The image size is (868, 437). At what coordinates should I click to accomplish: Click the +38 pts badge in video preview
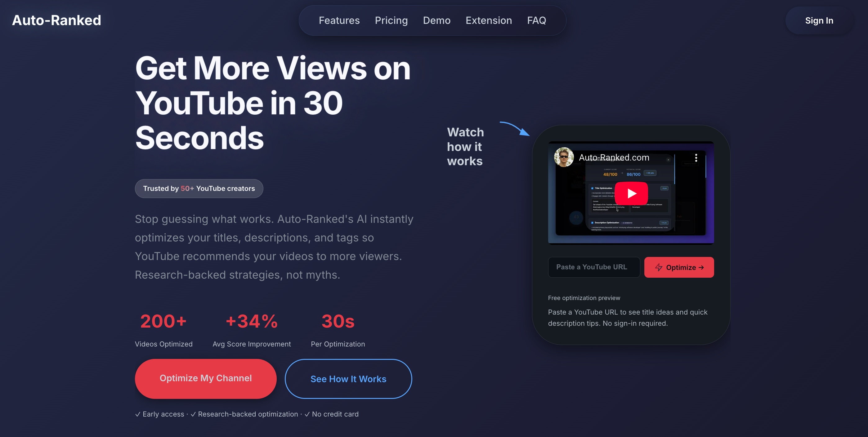coord(650,173)
